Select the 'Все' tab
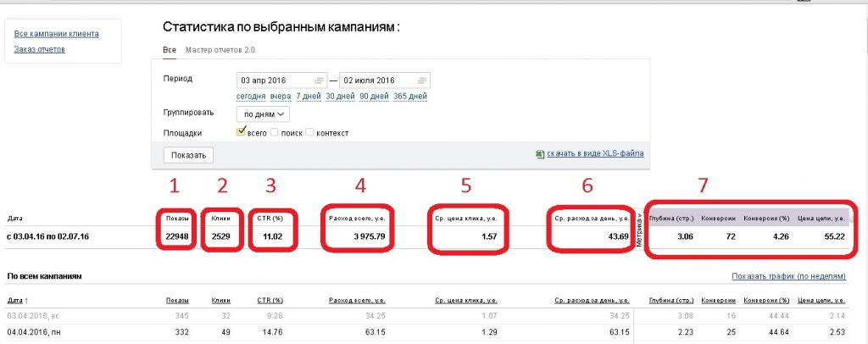868x344 pixels. tap(169, 50)
